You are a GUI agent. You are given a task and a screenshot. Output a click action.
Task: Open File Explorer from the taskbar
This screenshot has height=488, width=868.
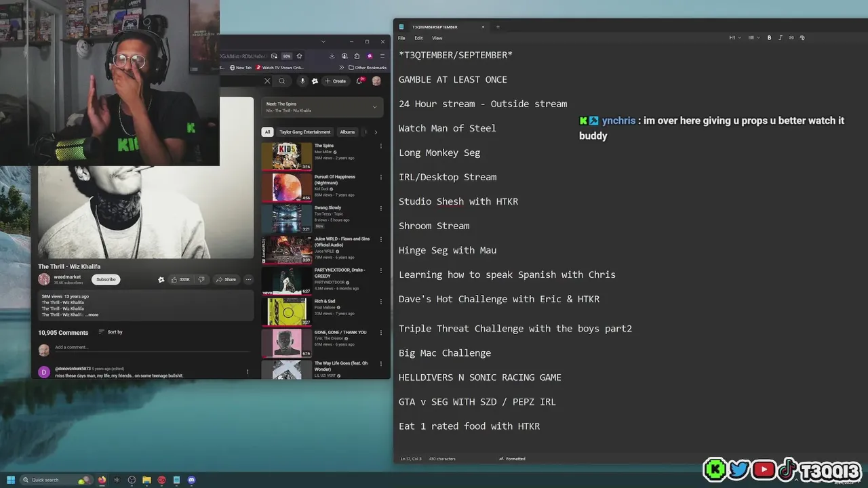tap(146, 480)
